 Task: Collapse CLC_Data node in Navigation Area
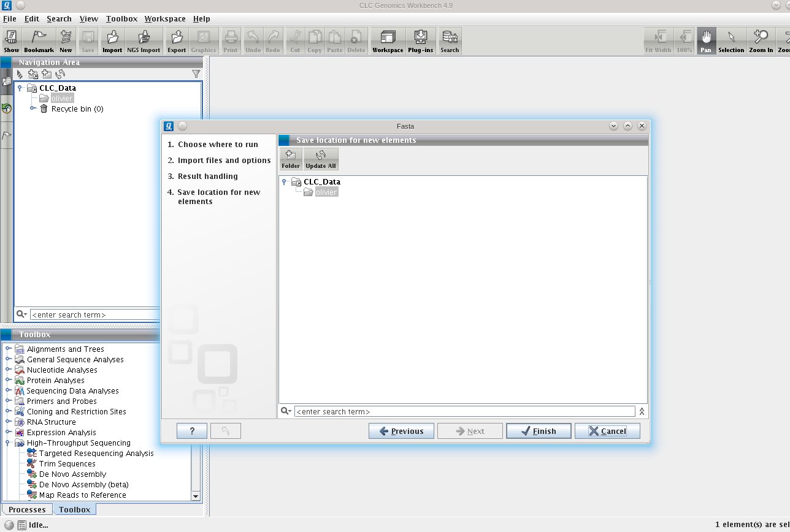(x=20, y=88)
